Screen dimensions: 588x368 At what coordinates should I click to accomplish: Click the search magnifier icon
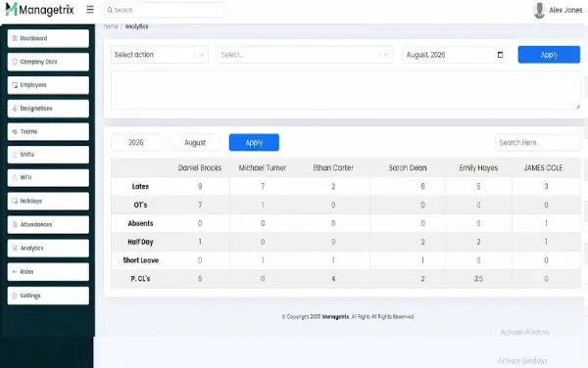pos(110,10)
